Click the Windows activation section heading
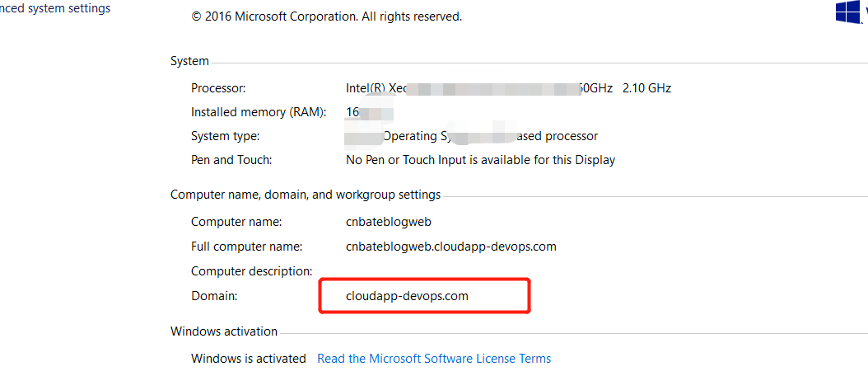This screenshot has width=868, height=376. click(x=224, y=331)
